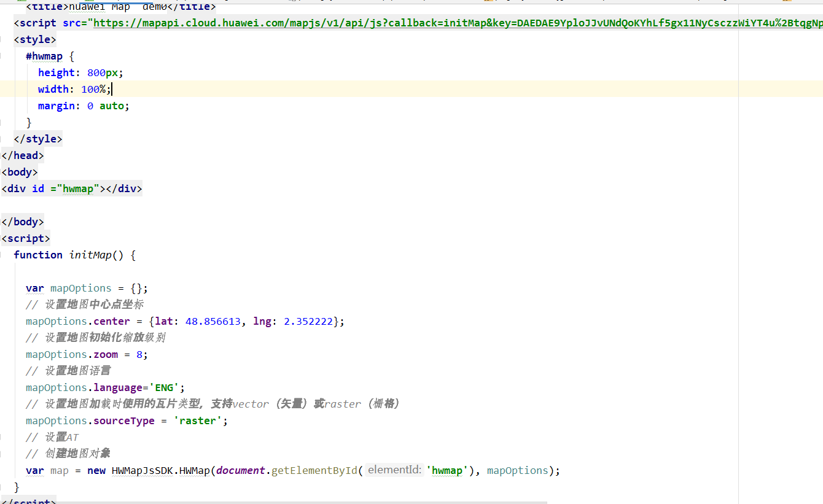Click the comment mentioning vector and raster
Viewport: 823px width, 504px height.
(x=213, y=404)
